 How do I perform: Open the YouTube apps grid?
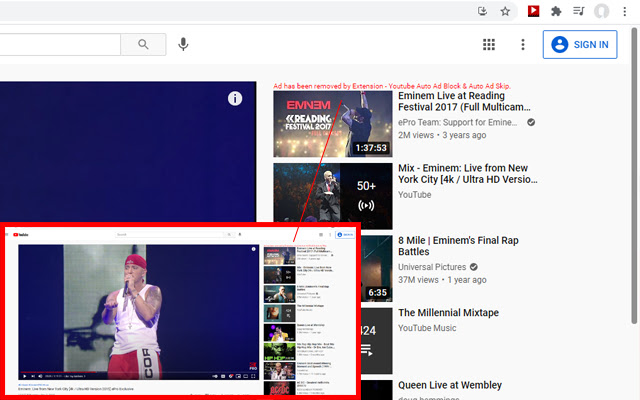click(489, 44)
